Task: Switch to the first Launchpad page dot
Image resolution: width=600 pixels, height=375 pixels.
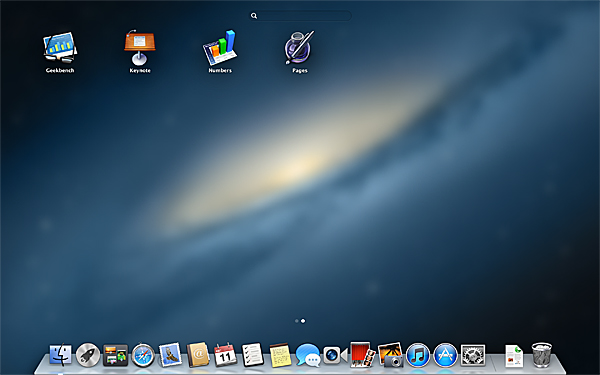Action: click(297, 321)
